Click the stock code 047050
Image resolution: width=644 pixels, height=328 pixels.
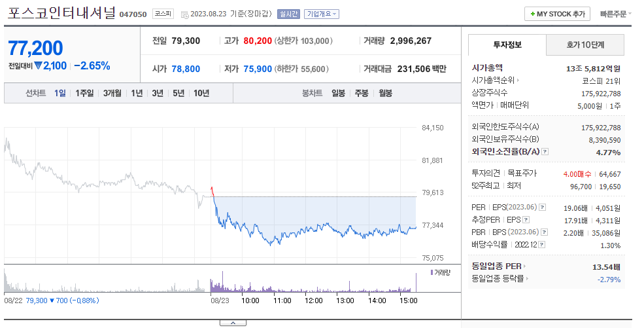133,14
